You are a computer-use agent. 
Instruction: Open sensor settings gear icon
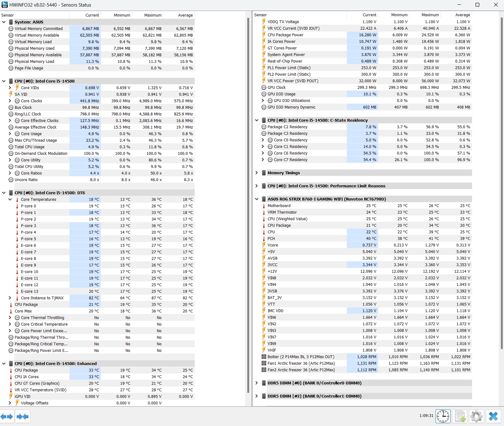pyautogui.click(x=476, y=416)
